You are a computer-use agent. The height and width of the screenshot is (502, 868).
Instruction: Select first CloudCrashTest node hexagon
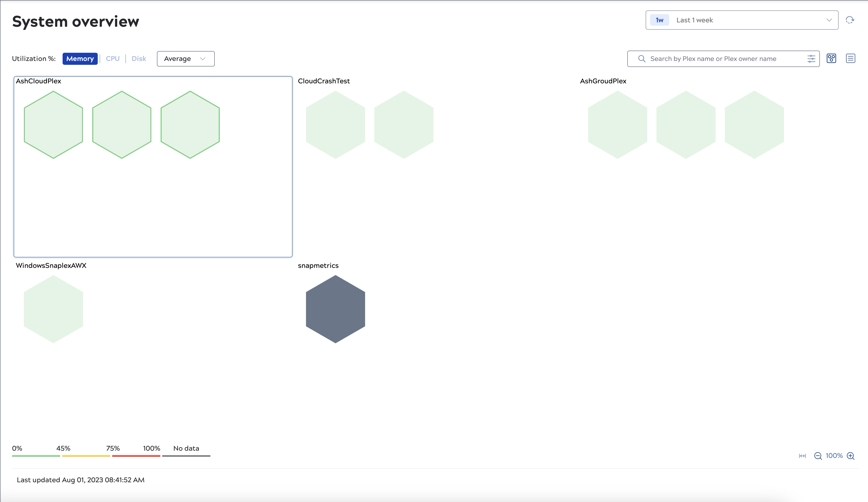tap(336, 125)
